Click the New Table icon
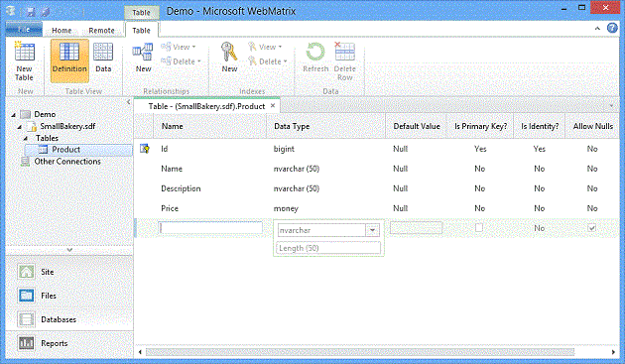This screenshot has height=364, width=625. coord(25,52)
